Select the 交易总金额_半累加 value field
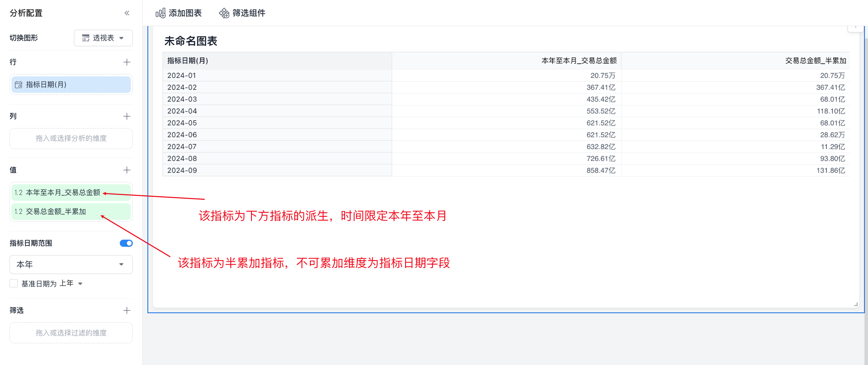 (56, 212)
